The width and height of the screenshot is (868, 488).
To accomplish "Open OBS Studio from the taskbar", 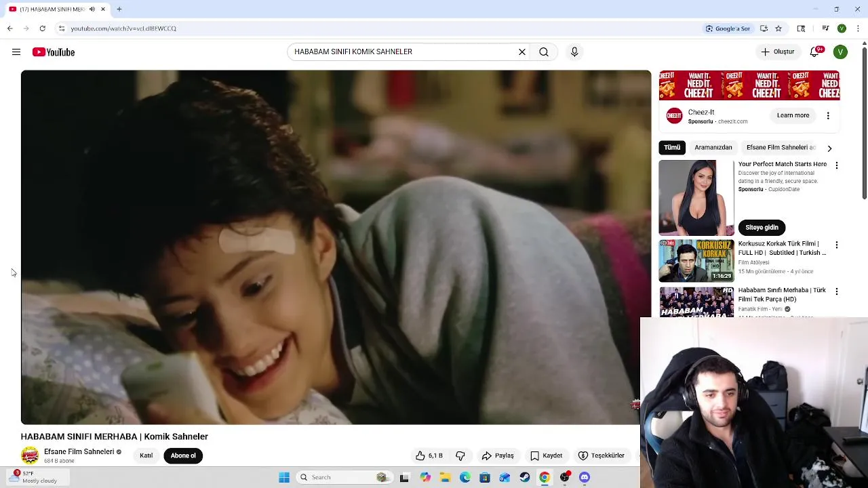I will point(565,477).
